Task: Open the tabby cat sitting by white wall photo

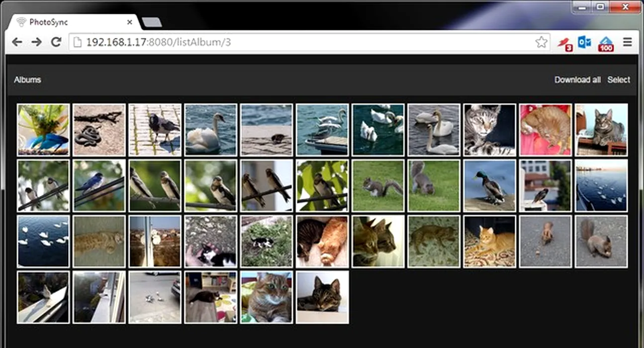Action: 601,130
